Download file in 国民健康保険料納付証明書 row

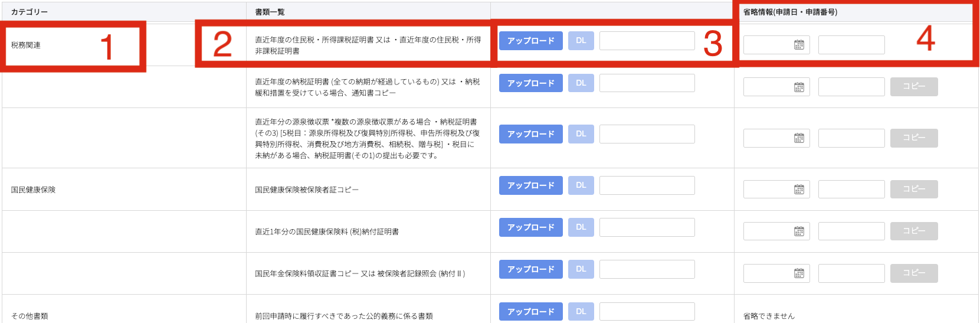click(x=581, y=227)
